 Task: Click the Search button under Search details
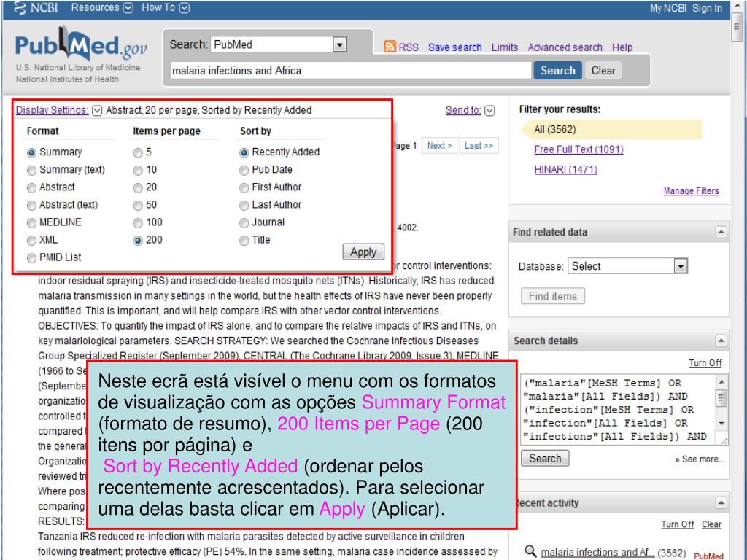(544, 459)
